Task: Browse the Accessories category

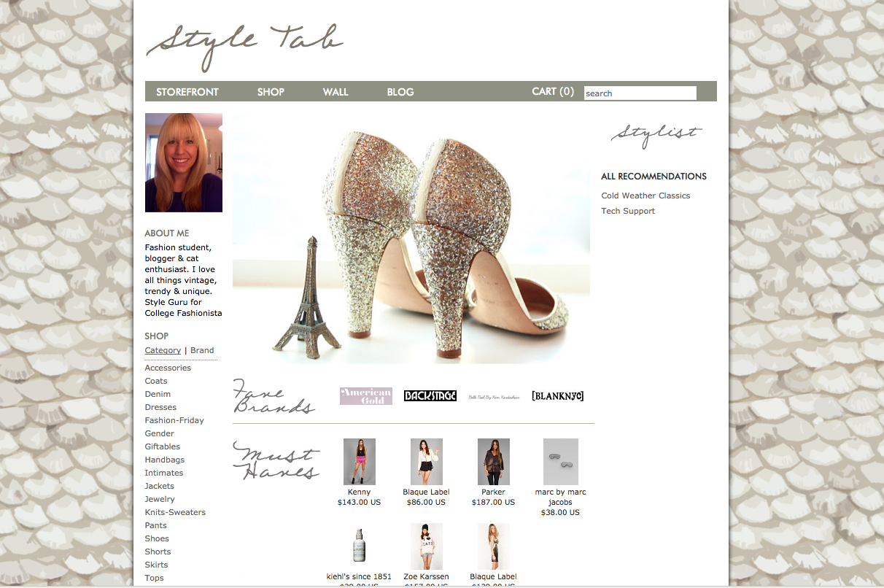Action: pyautogui.click(x=168, y=368)
